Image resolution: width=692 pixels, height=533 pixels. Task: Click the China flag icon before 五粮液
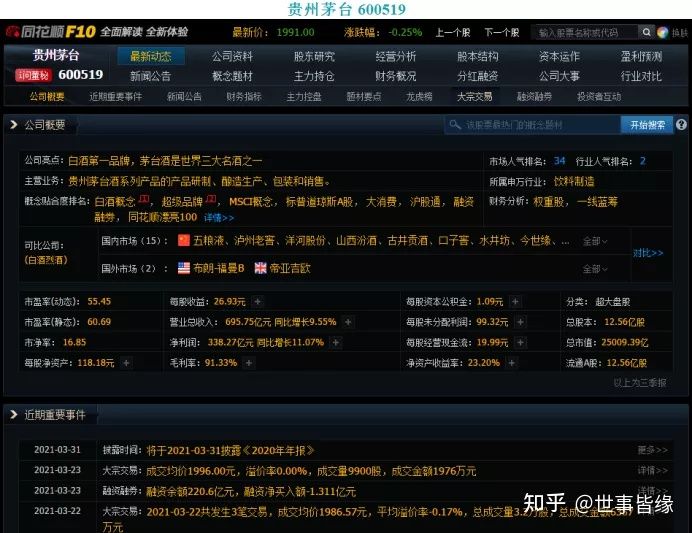pos(184,240)
